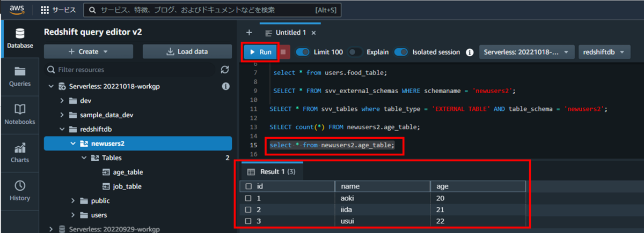Collapse the Tables node
Image resolution: width=644 pixels, height=233 pixels.
pyautogui.click(x=84, y=158)
